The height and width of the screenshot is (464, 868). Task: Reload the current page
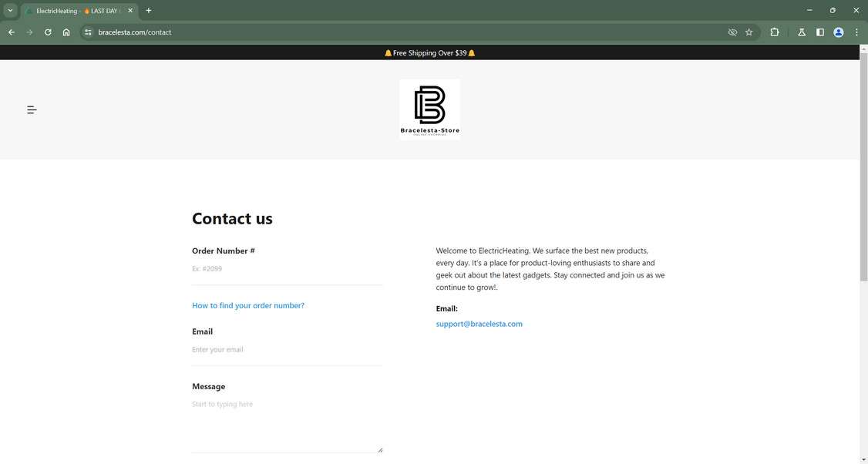(48, 32)
